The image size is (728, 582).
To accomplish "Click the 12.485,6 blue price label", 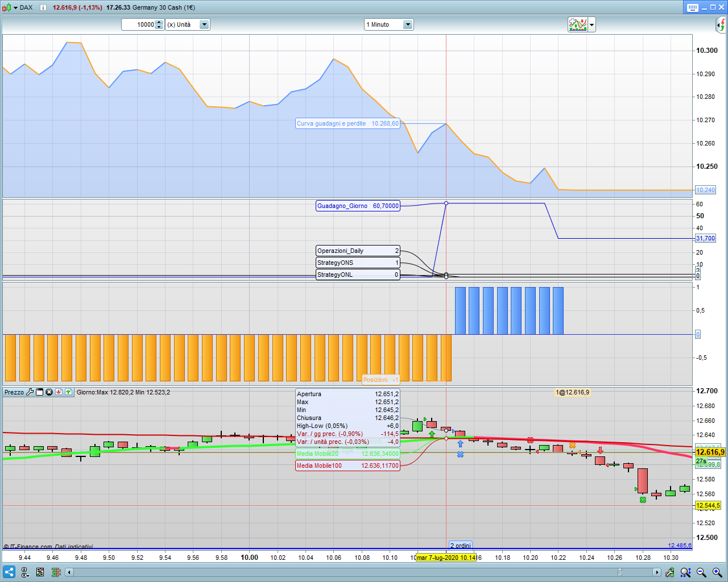I will click(x=680, y=546).
